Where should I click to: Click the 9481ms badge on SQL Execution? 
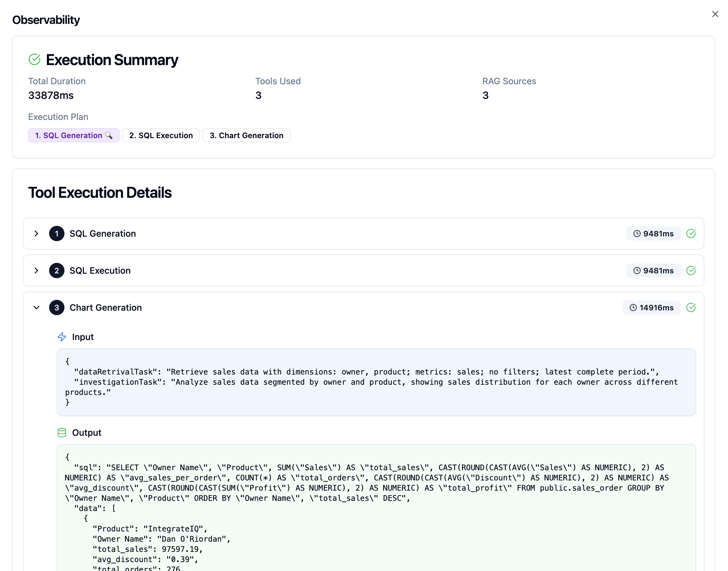[653, 271]
